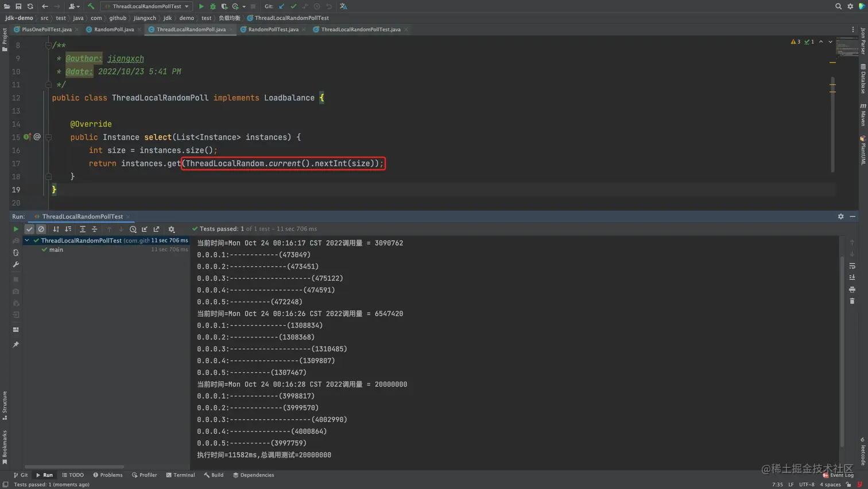Open IDE settings with the top-right gear icon
The height and width of the screenshot is (489, 868).
[850, 6]
